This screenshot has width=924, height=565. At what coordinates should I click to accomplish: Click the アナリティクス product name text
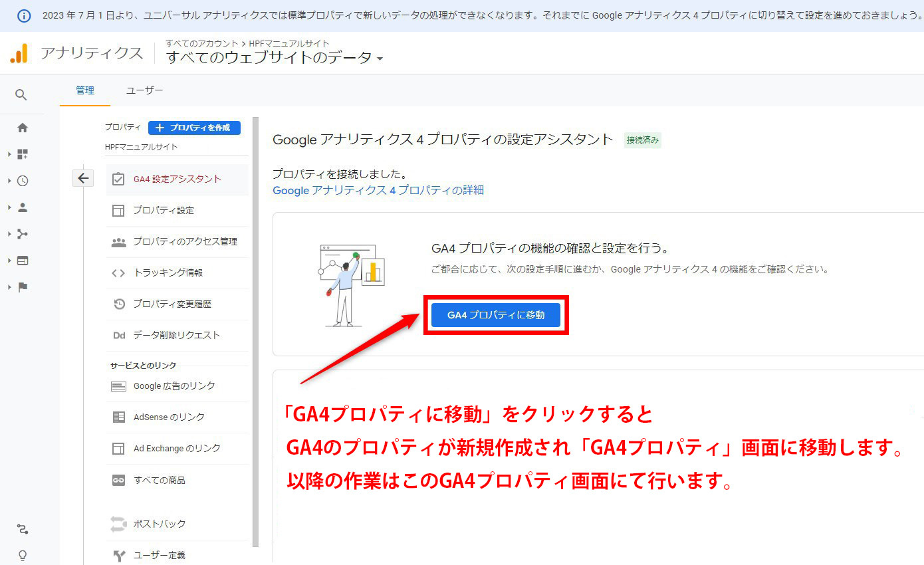pos(92,53)
